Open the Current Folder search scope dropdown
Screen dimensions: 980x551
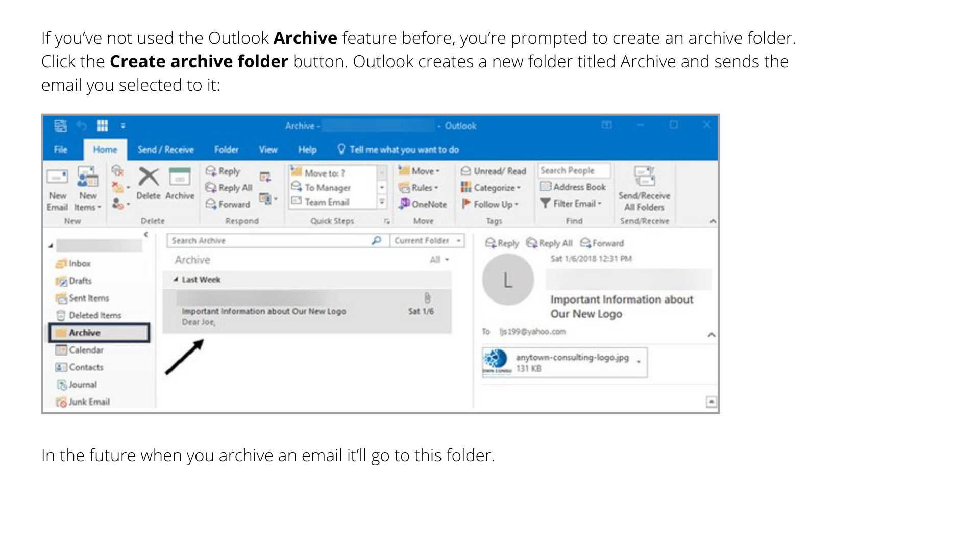coord(428,241)
